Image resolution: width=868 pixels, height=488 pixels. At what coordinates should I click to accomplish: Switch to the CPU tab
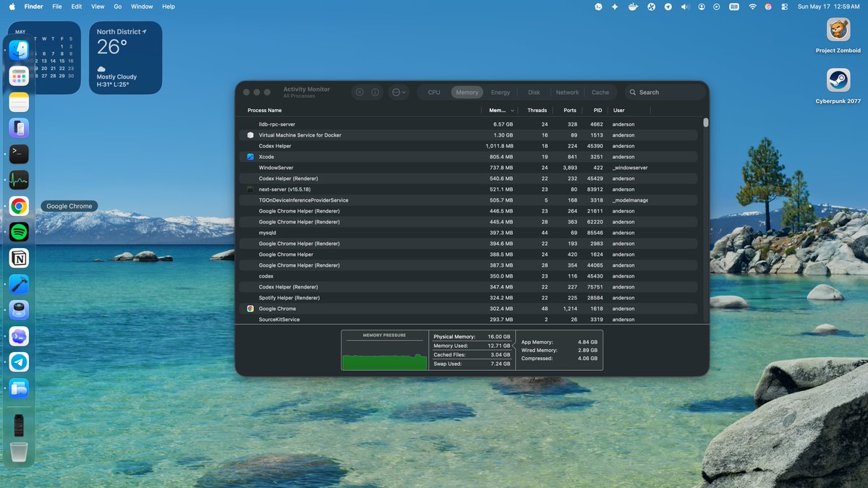(434, 93)
